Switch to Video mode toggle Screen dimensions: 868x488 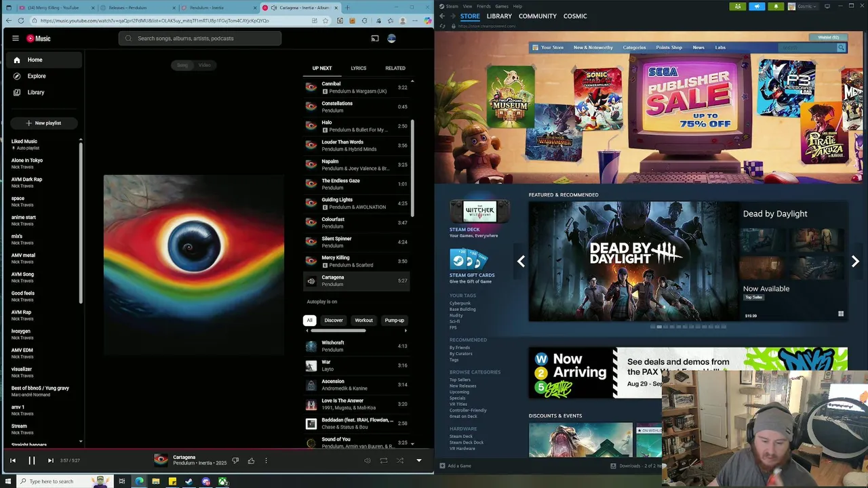(205, 65)
